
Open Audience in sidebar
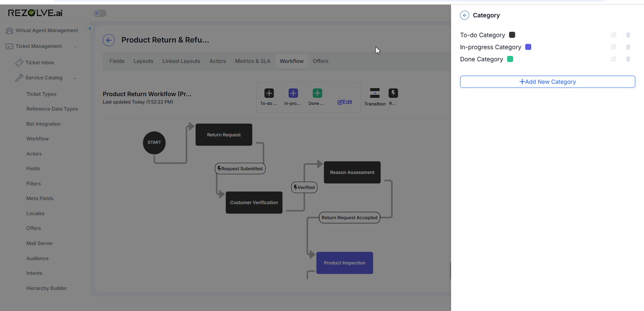pos(37,259)
